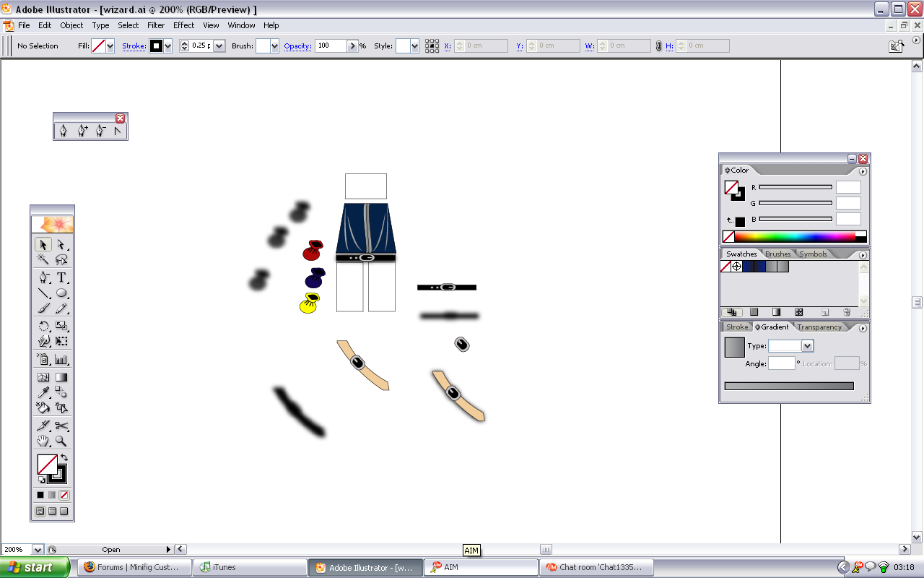Choose the Symbol Sprayer tool

click(43, 359)
